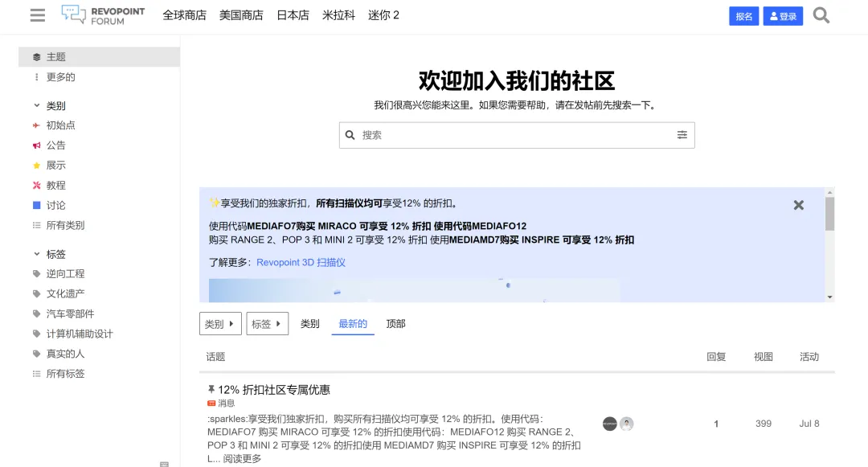Switch to the 顶部 tab

tap(395, 324)
